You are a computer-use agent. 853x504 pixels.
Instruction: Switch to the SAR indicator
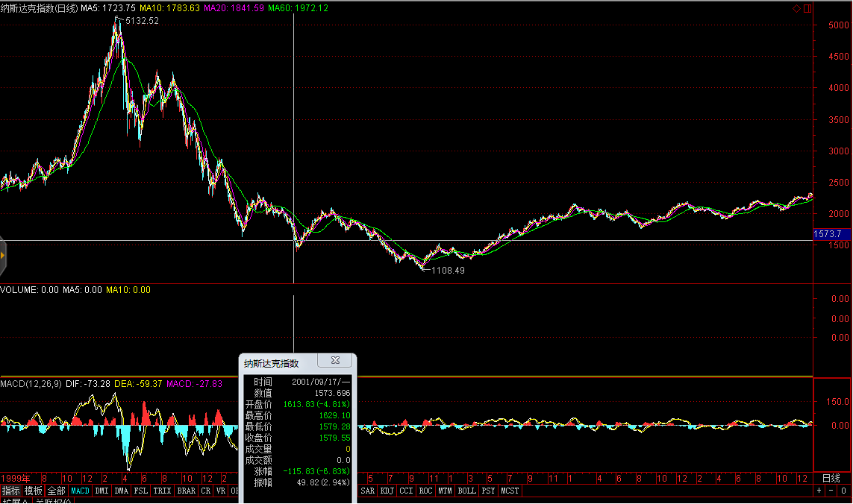[368, 491]
